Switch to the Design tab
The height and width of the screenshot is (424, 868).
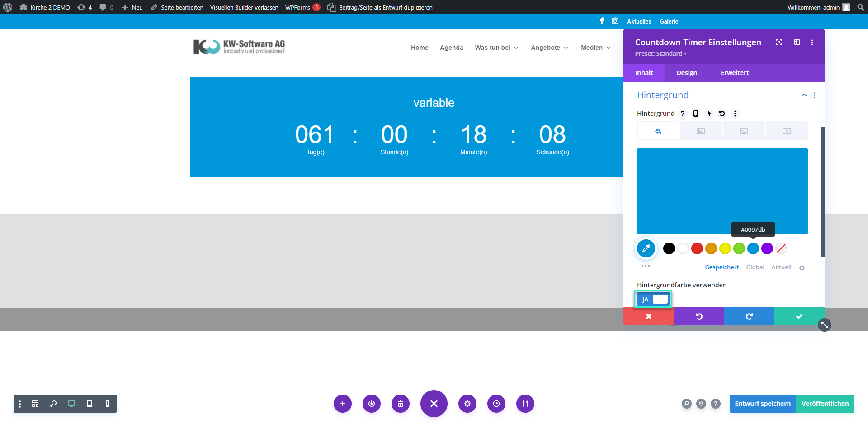click(x=687, y=73)
